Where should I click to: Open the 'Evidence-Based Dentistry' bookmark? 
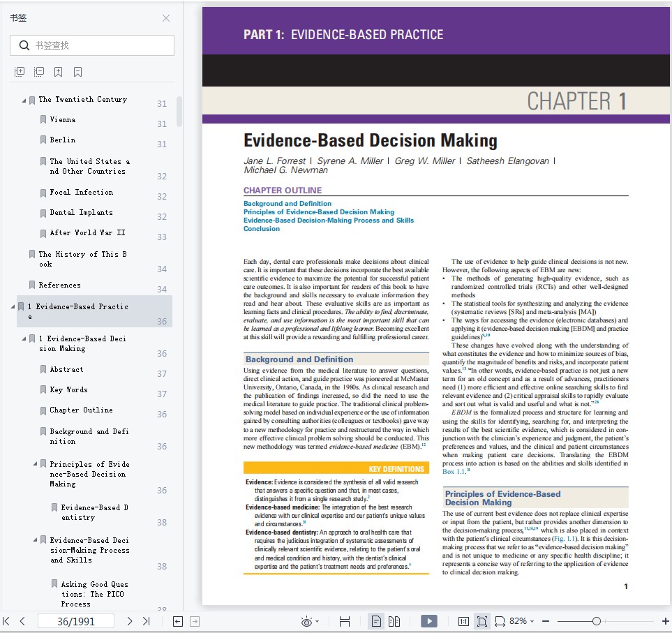pyautogui.click(x=94, y=512)
